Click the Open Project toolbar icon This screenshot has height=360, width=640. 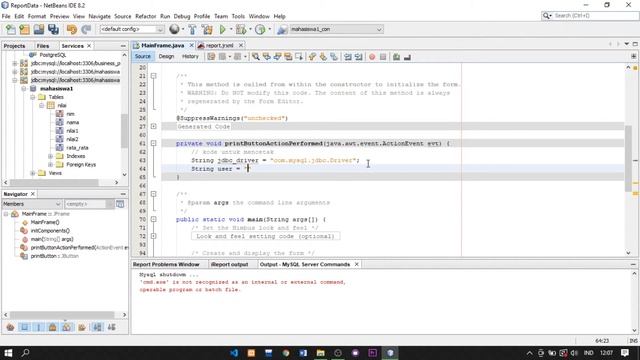[39, 29]
